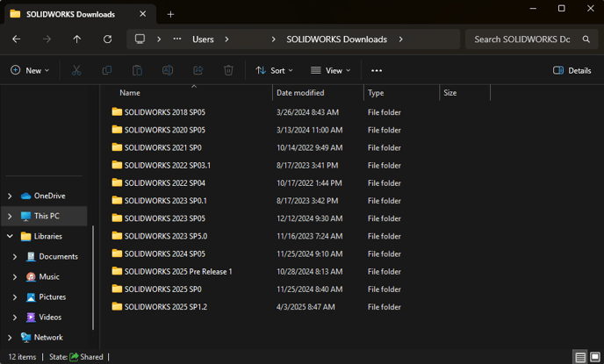The image size is (604, 364).
Task: Open a new tab with plus button
Action: (x=170, y=15)
